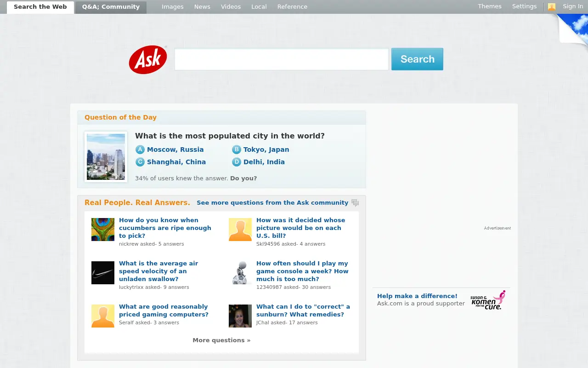Open the unladen swallow air speed question
The image size is (588, 368).
coord(158,271)
